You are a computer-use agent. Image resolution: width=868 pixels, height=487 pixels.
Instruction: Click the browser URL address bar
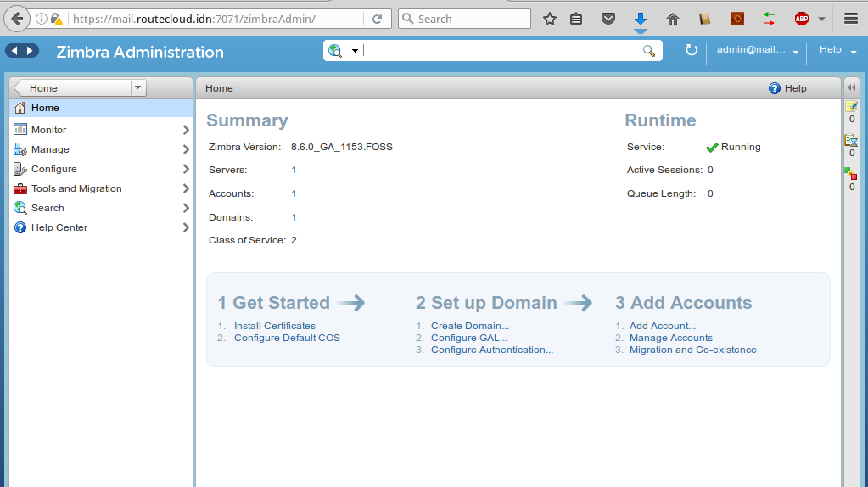[216, 19]
